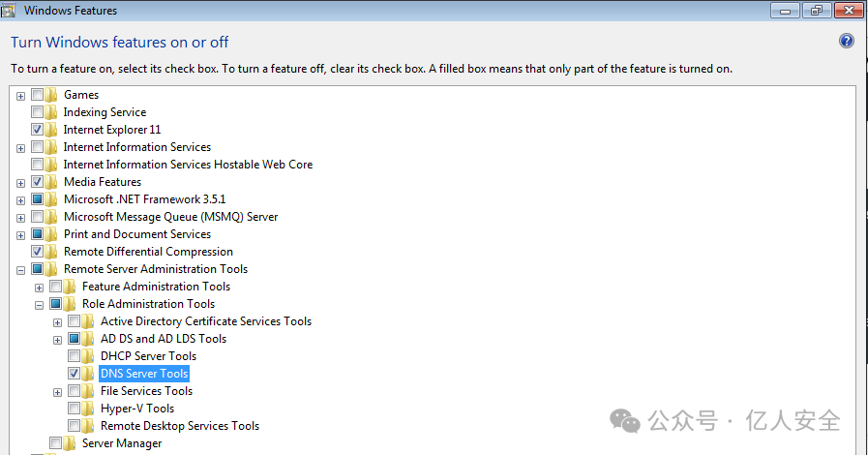Click the Hyper-V Tools folder icon

coord(87,409)
